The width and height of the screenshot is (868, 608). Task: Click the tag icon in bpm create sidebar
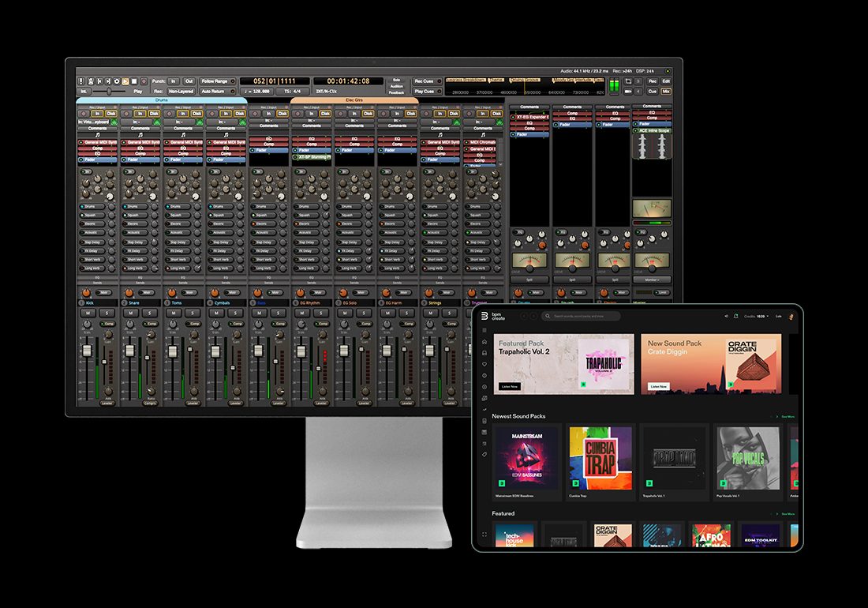coord(485,454)
